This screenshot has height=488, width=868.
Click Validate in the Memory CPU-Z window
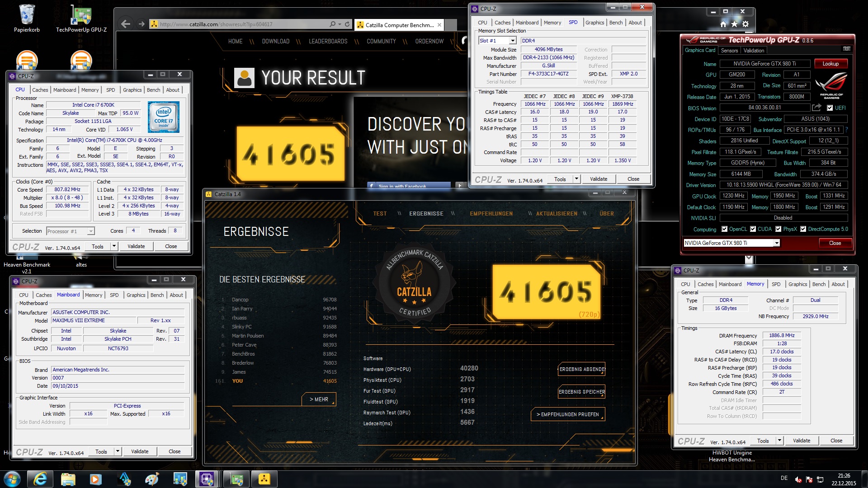tap(802, 441)
